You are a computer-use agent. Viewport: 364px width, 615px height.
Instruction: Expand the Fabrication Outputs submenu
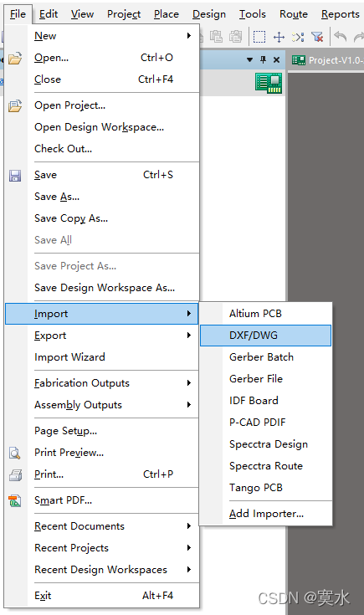102,383
